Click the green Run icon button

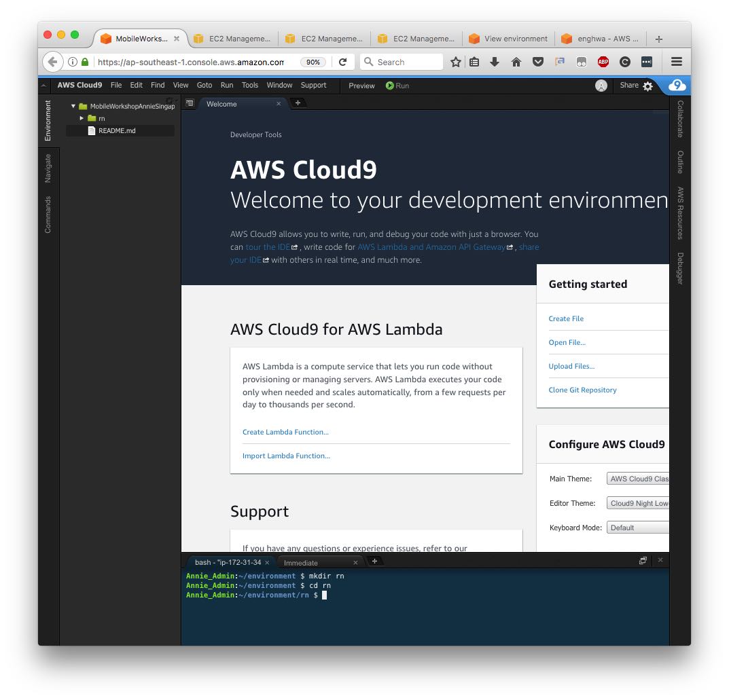click(x=389, y=86)
